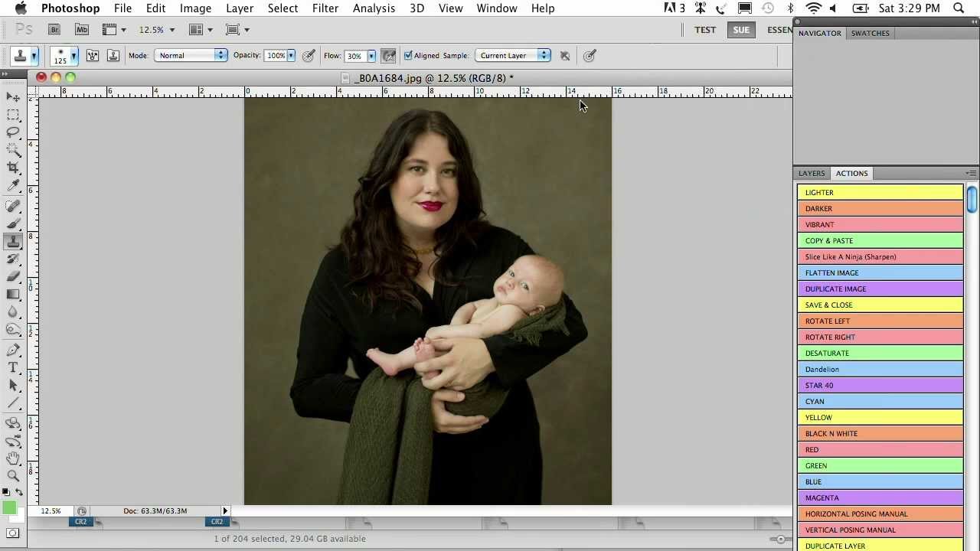Click the Flow value field

pyautogui.click(x=354, y=55)
